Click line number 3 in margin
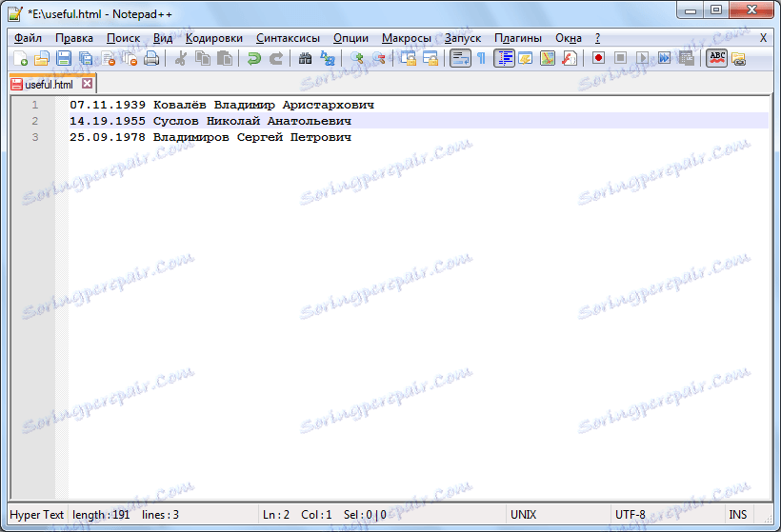Screen dimensions: 781x532 (35, 137)
